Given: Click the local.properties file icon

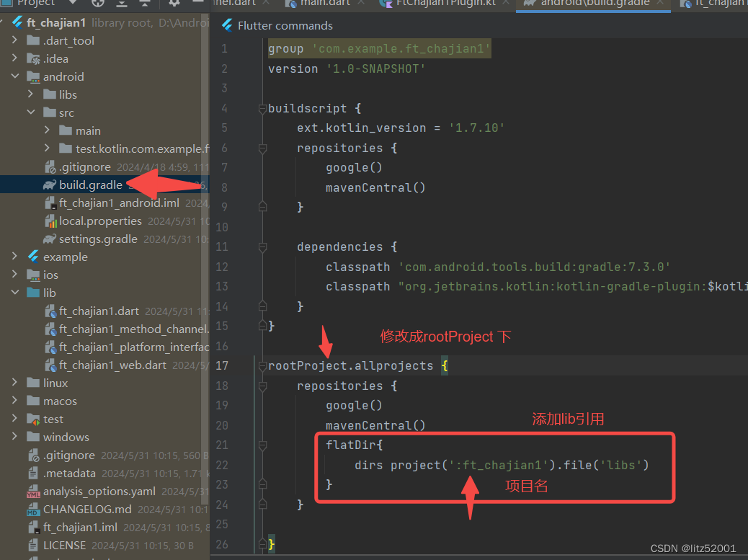Looking at the screenshot, I should coord(50,221).
